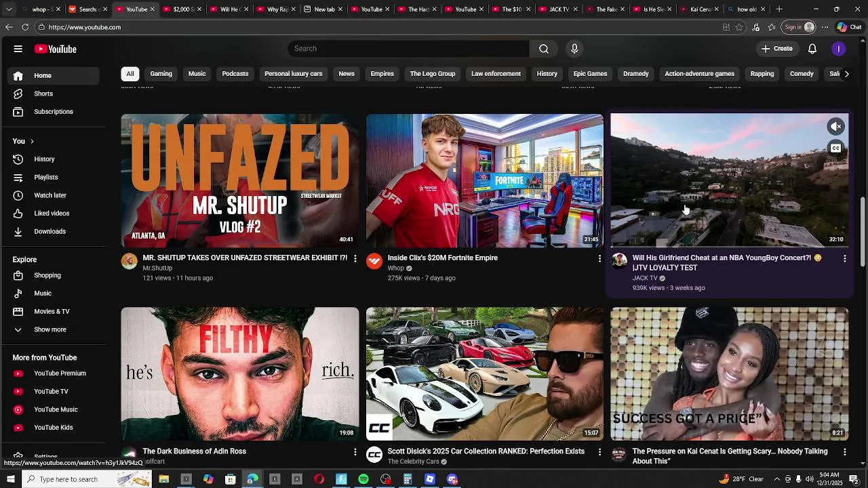The height and width of the screenshot is (488, 868).
Task: Open the Success Got a Price thumbnail
Action: point(730,374)
